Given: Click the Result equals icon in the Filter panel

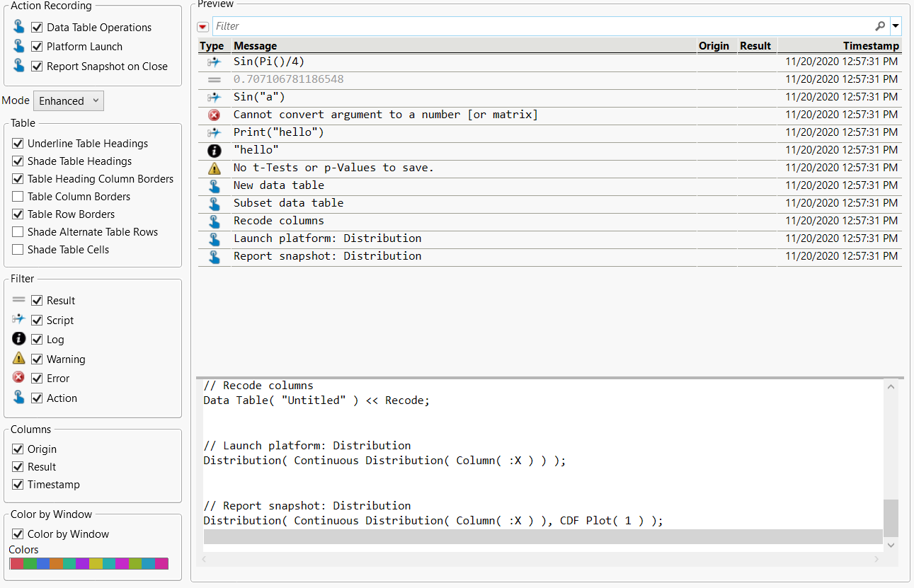Looking at the screenshot, I should [18, 299].
